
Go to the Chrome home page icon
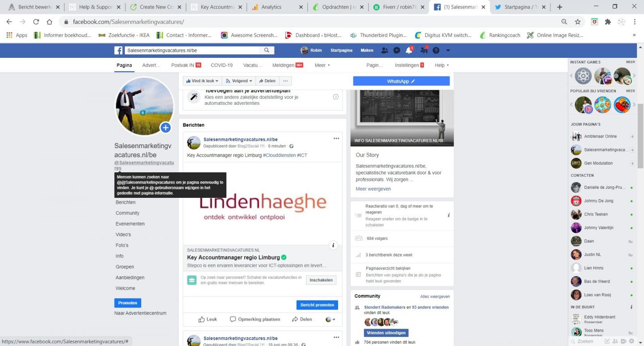50,22
